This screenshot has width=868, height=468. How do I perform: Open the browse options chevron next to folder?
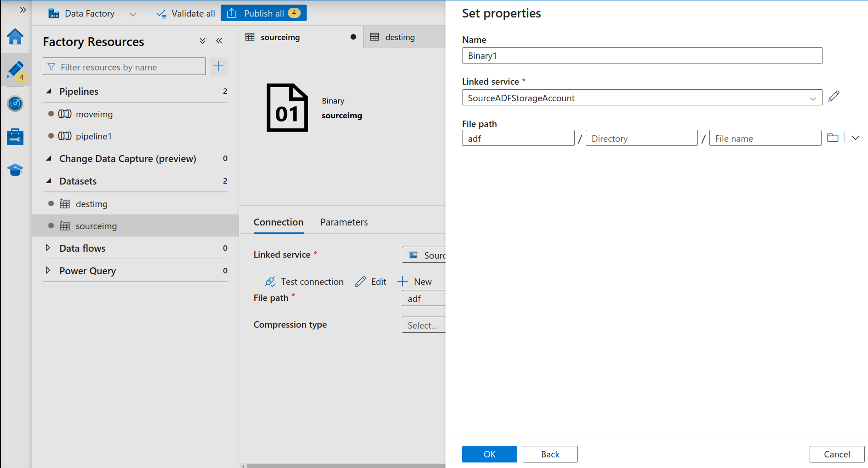tap(855, 138)
